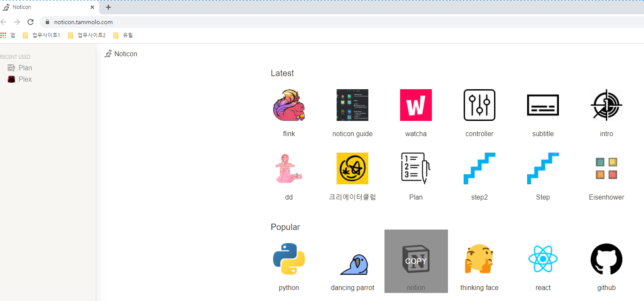This screenshot has height=301, width=644.
Task: Click the site lock icon
Action: [x=47, y=22]
